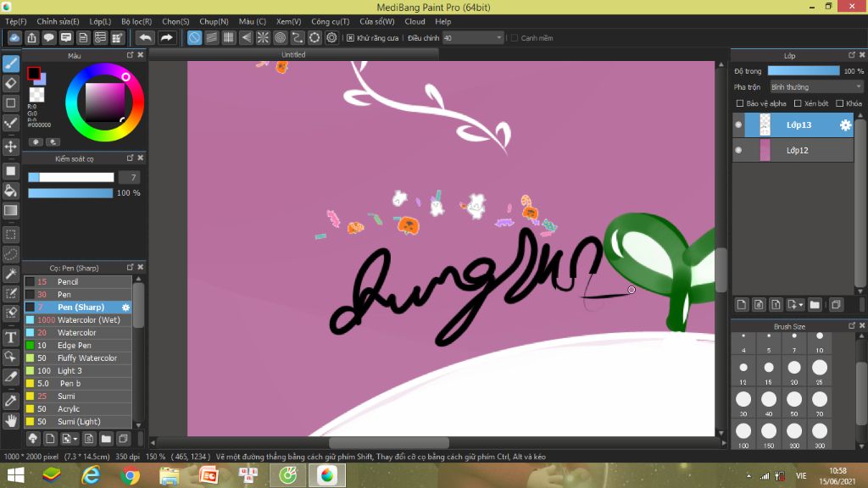Toggle Khử răng cưa checkbox
The image size is (868, 488).
(350, 38)
